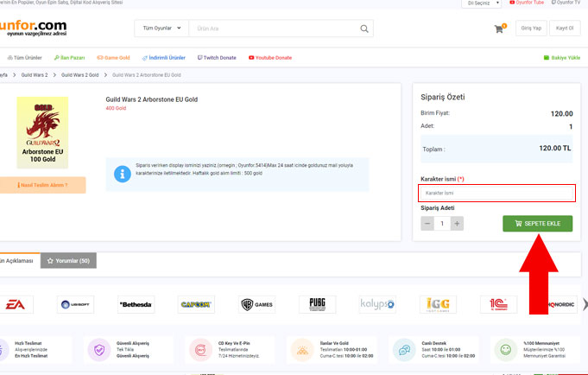This screenshot has width=588, height=375.
Task: Open the shopping cart icon
Action: [499, 29]
